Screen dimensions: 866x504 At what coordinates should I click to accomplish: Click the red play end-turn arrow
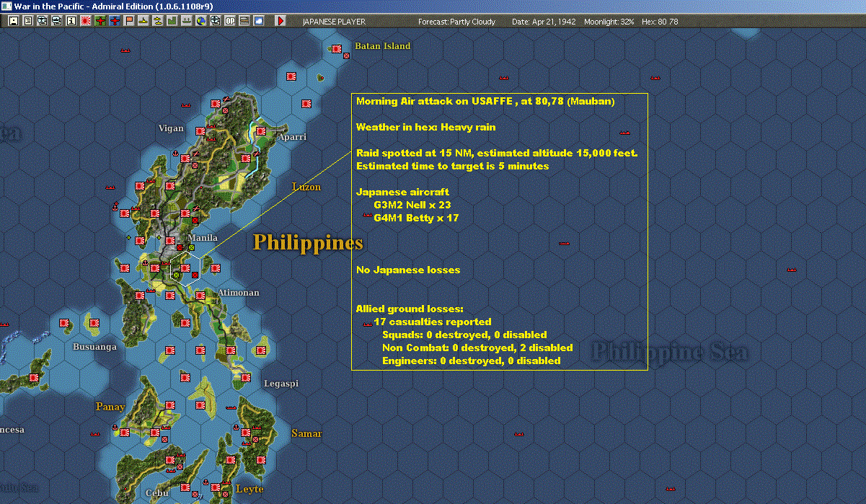pyautogui.click(x=280, y=21)
